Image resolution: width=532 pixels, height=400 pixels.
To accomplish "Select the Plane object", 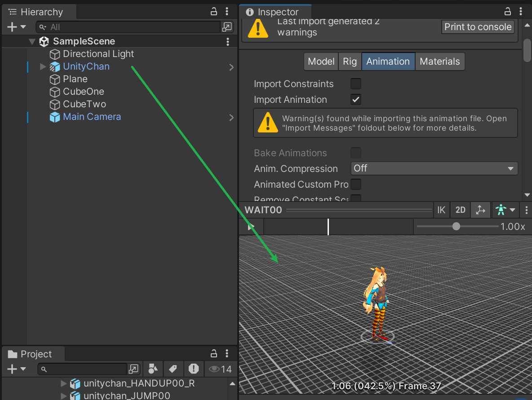I will point(75,79).
